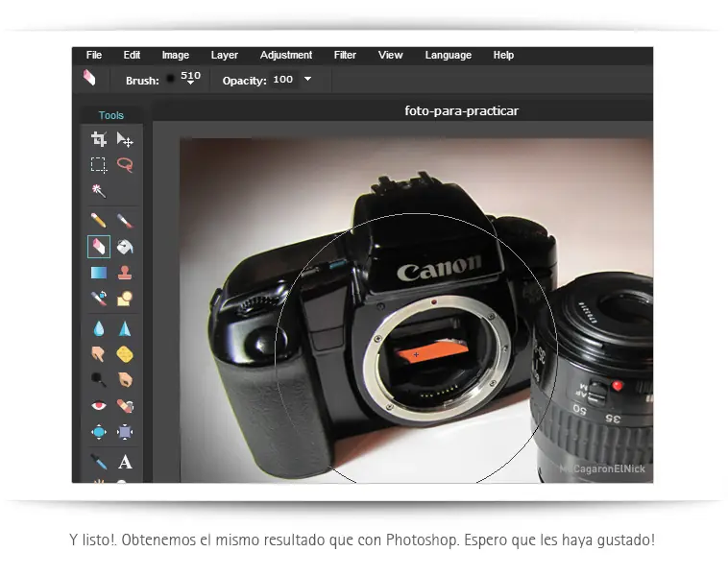This screenshot has height=576, width=728.
Task: Open the Image menu
Action: pos(176,56)
